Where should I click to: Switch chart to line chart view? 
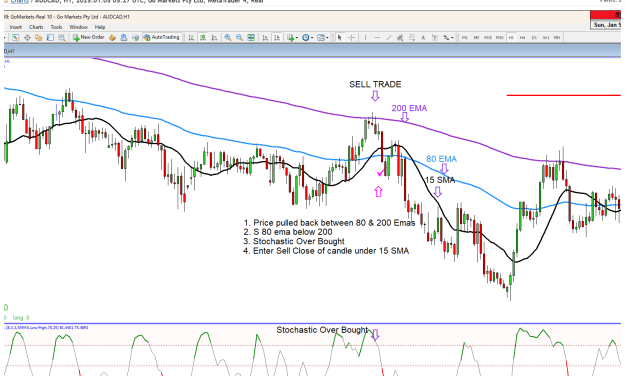(214, 37)
